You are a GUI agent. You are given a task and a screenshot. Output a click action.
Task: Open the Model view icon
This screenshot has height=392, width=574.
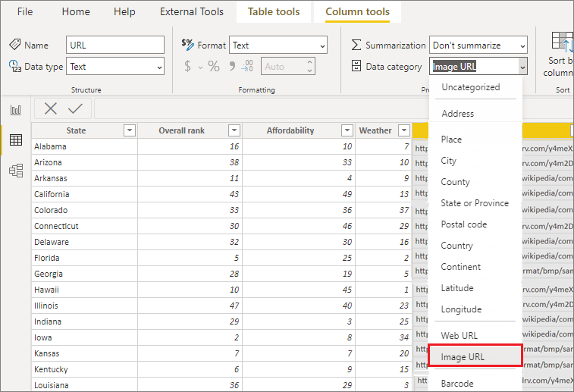pos(16,171)
